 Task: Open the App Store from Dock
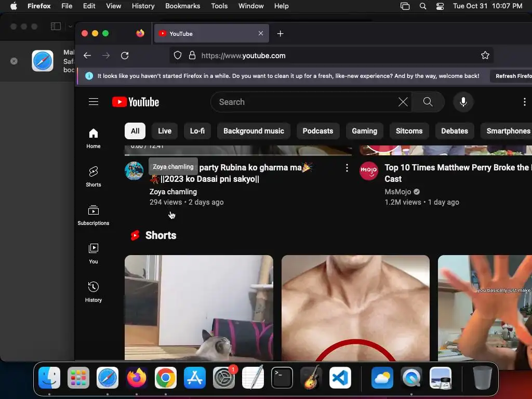coord(195,378)
